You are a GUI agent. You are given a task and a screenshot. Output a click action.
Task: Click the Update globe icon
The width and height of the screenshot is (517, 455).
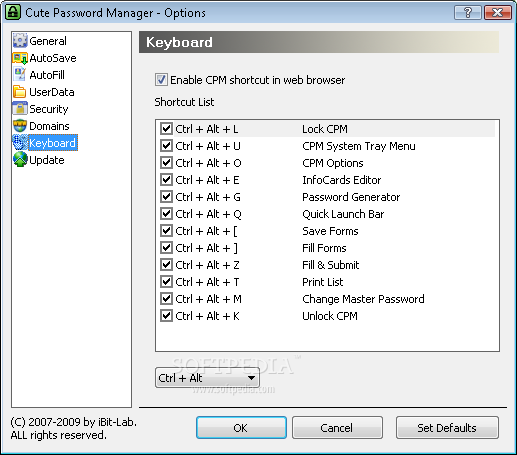click(20, 160)
